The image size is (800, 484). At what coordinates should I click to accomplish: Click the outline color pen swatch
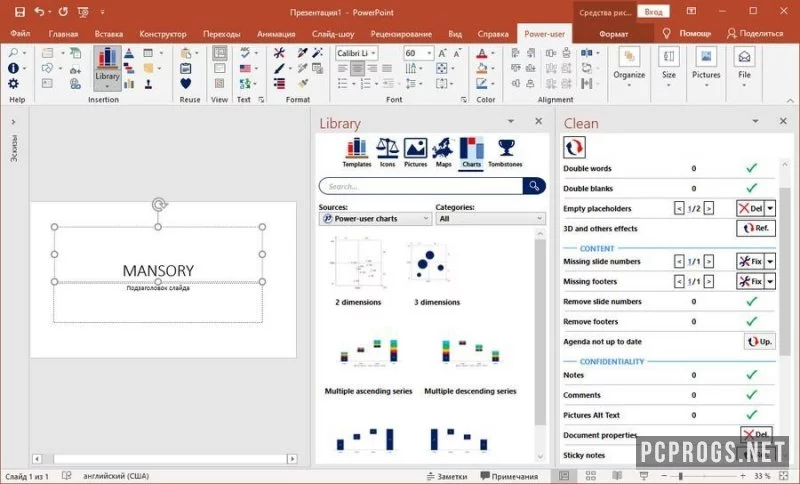tap(482, 83)
